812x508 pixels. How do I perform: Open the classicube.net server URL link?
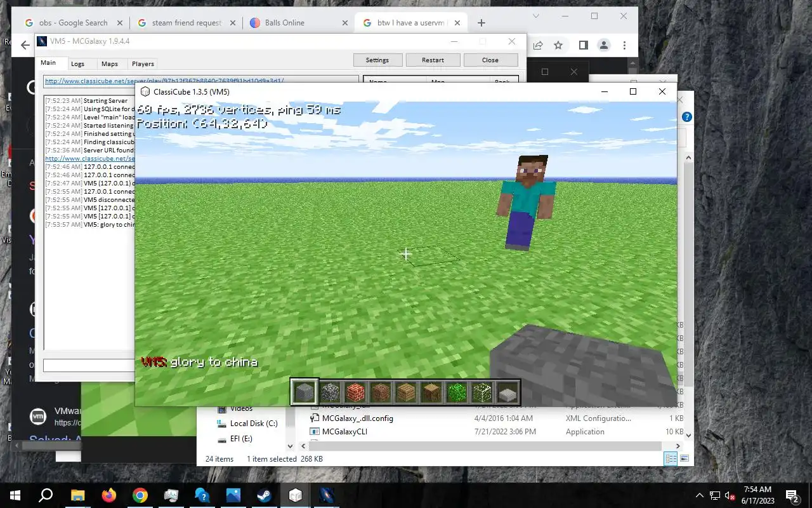(164, 81)
